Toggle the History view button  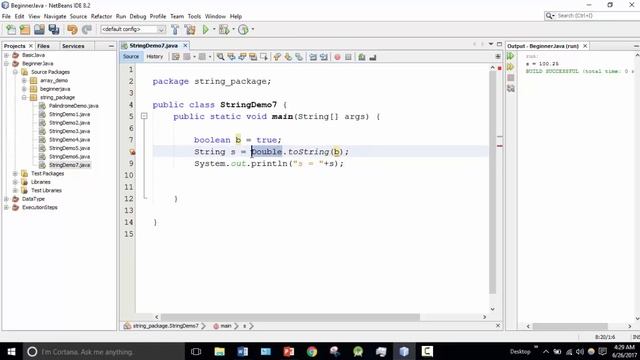click(155, 57)
